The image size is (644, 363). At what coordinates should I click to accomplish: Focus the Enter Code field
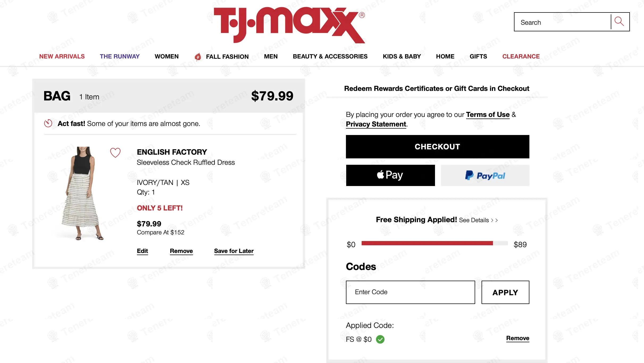tap(410, 292)
